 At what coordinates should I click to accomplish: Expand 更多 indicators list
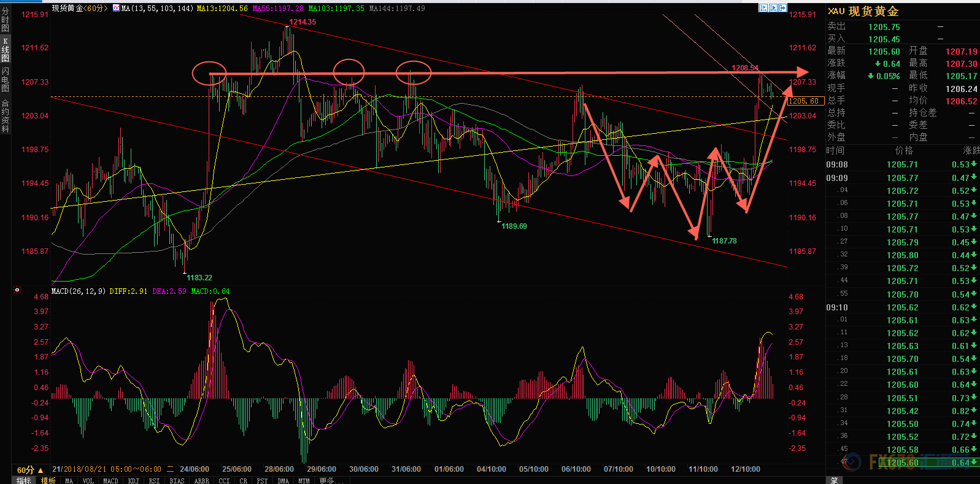(331, 480)
